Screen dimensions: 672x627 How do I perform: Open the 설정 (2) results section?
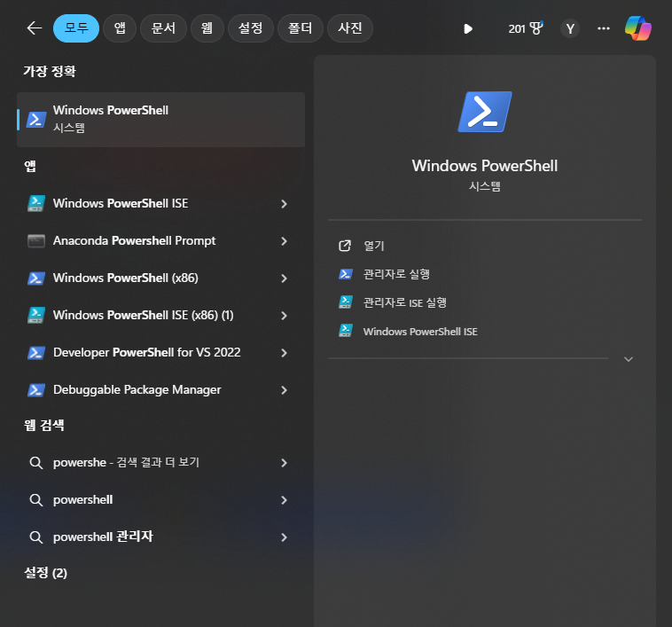(x=46, y=573)
